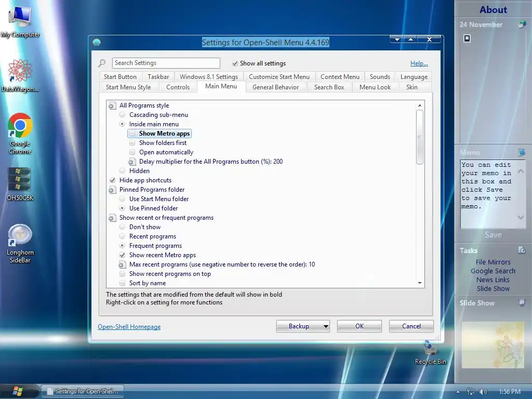Viewport: 532px width, 399px height.
Task: Check Show recent programs on top
Action: tap(122, 274)
